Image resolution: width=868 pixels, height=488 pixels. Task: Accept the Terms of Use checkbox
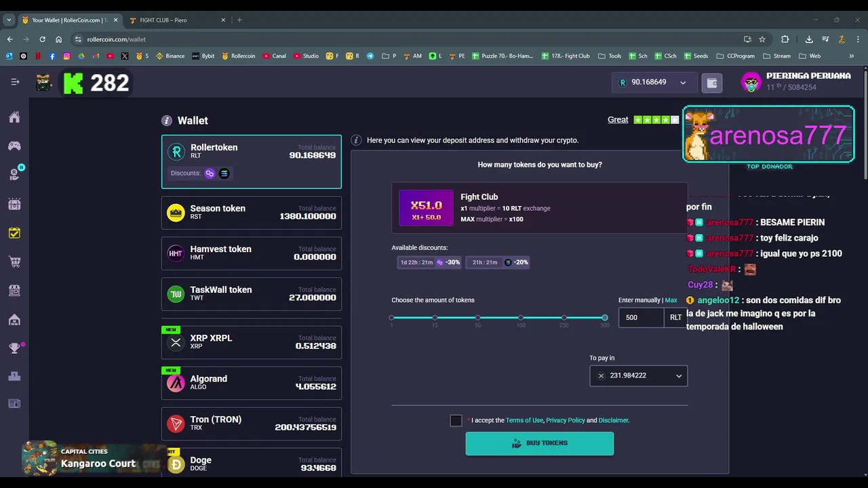(x=456, y=421)
